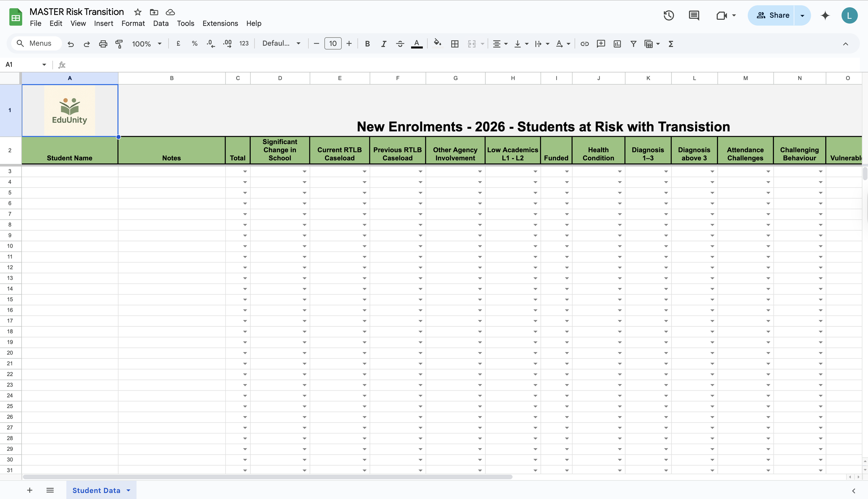This screenshot has width=868, height=499.
Task: Open the account avatar L
Action: [x=849, y=15]
